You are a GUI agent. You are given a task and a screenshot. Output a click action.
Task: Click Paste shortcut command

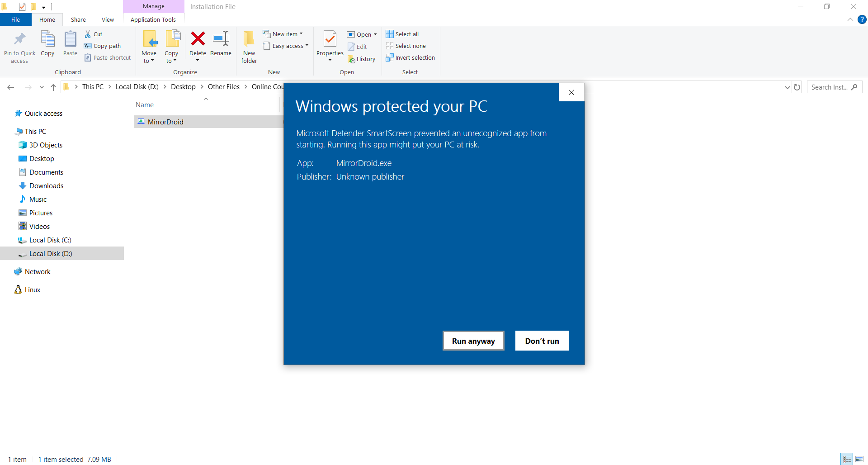coord(108,57)
